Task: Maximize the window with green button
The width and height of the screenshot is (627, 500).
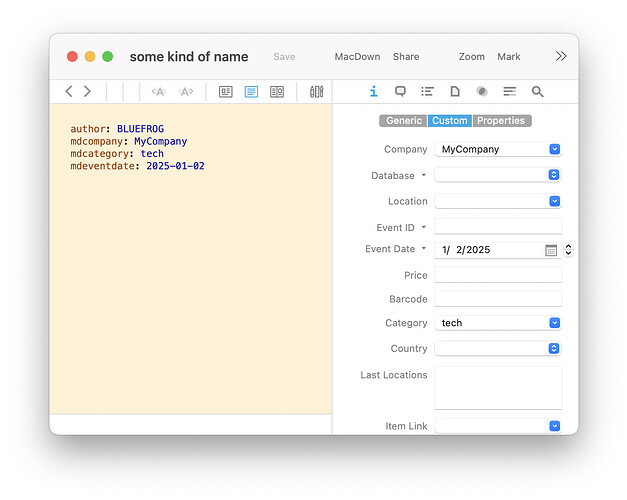Action: (x=108, y=56)
